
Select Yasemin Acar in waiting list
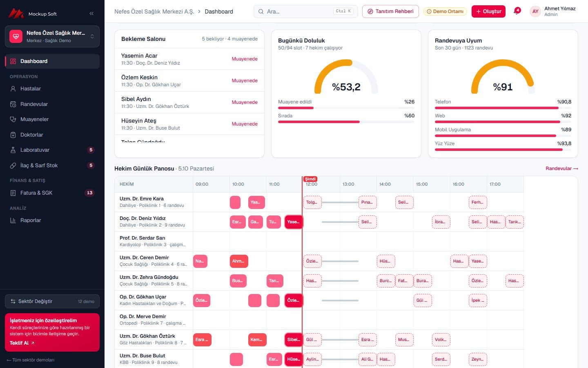click(189, 59)
